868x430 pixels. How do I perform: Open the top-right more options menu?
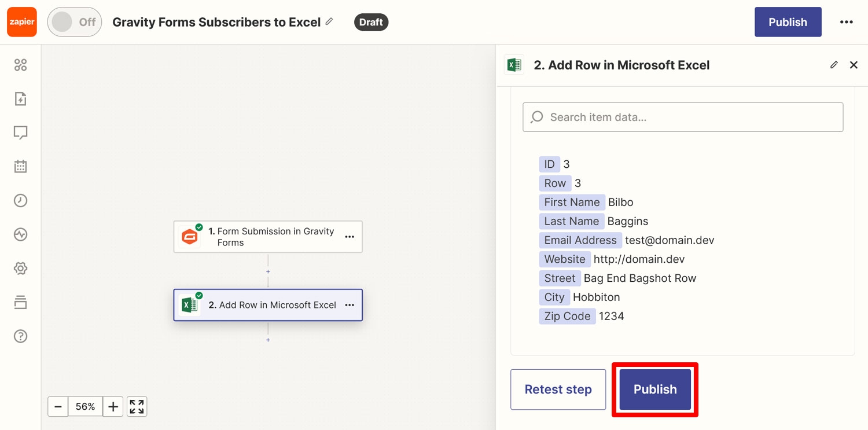846,22
